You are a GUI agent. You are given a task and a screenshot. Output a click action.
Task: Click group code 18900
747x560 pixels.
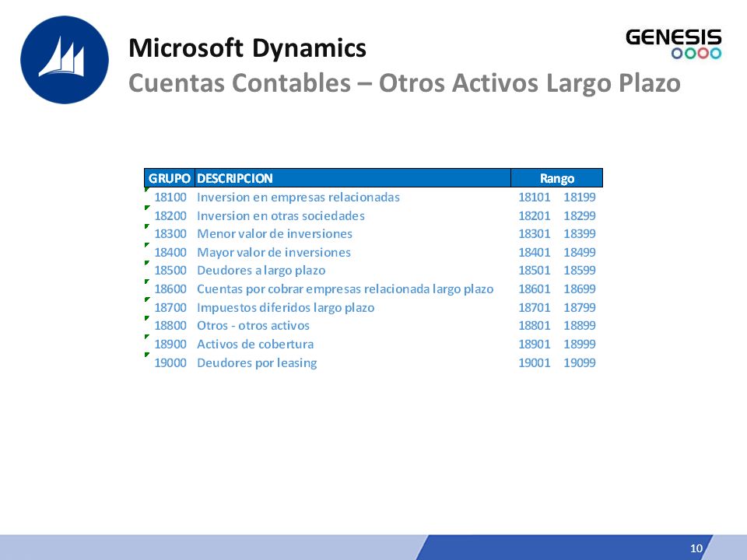[170, 345]
